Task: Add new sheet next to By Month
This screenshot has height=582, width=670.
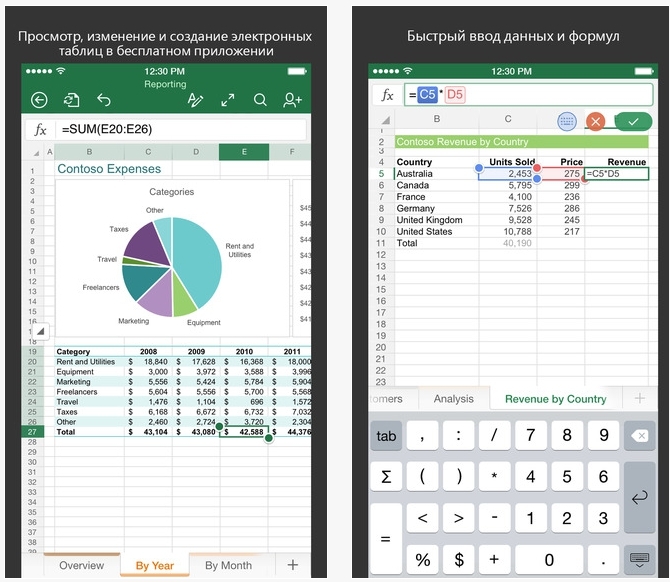Action: tap(292, 565)
